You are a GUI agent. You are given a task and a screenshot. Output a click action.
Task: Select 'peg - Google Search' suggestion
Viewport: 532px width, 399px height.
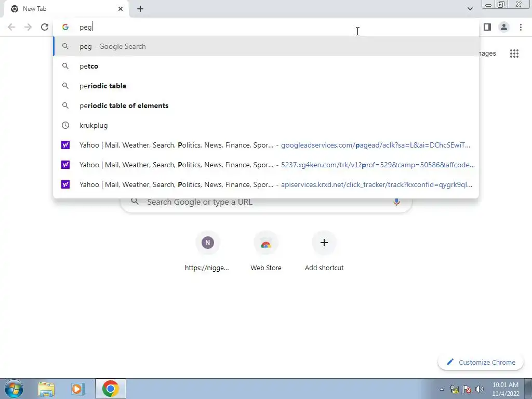click(266, 46)
